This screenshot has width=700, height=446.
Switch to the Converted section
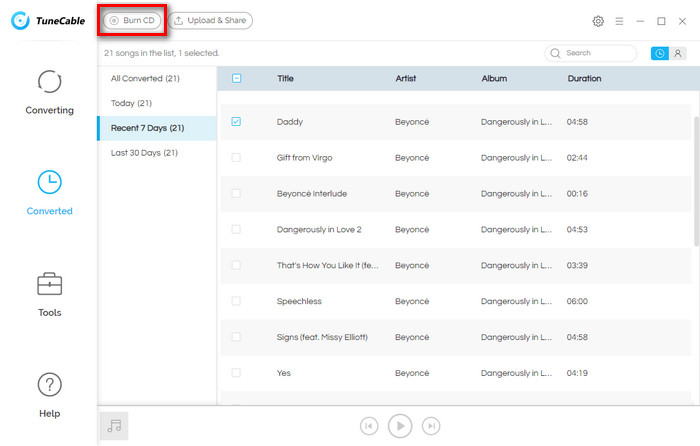pos(50,193)
